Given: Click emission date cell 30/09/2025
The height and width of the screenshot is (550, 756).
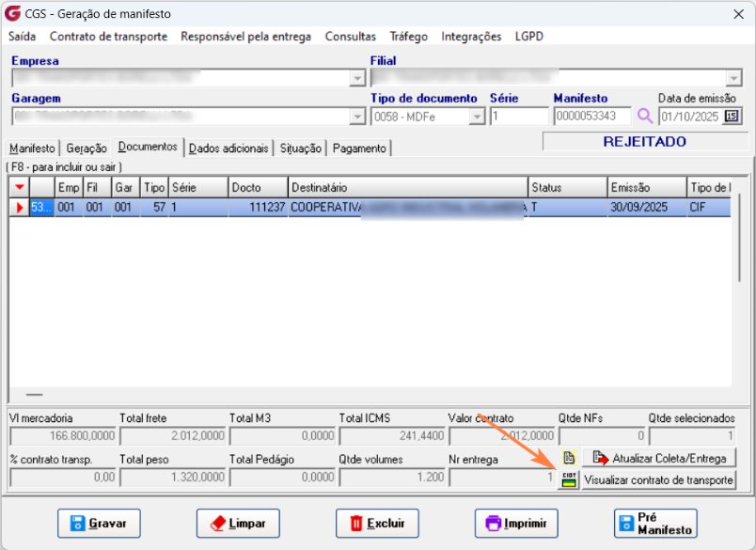Looking at the screenshot, I should 647,207.
